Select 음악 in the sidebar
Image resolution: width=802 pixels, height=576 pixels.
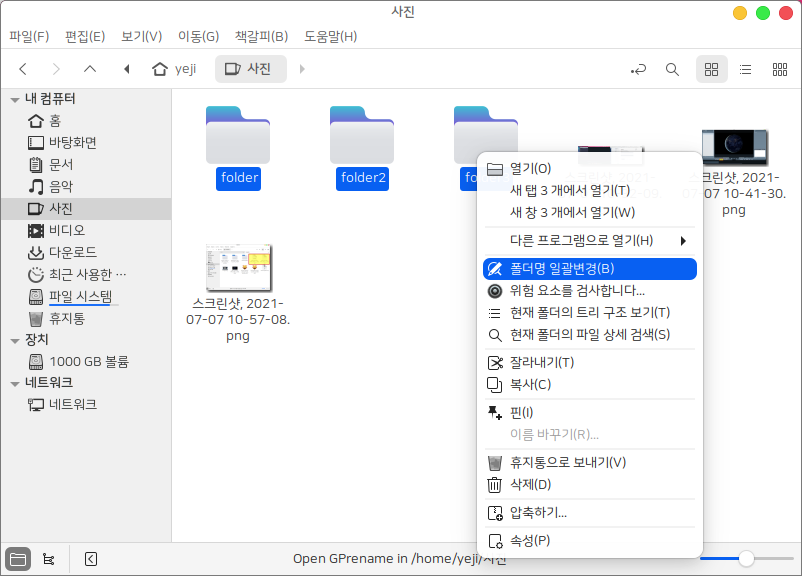click(60, 186)
